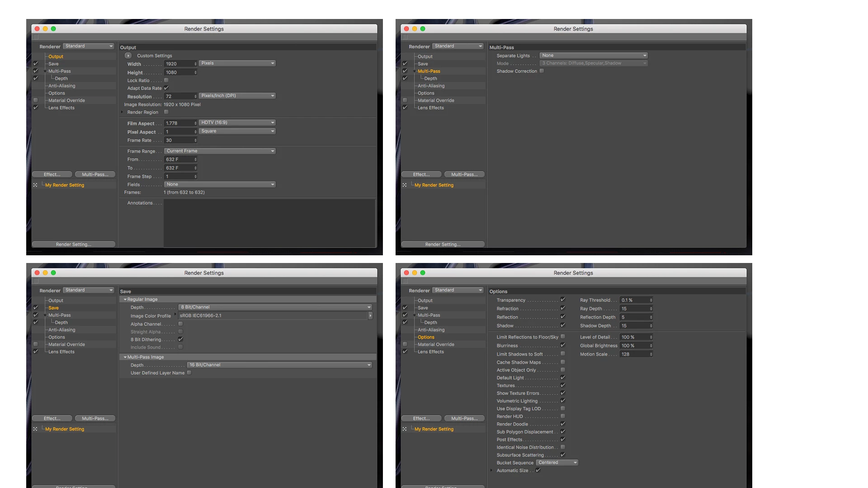The image size is (868, 488).
Task: Click the Pixel Aspect stepper arrows
Action: pos(195,132)
